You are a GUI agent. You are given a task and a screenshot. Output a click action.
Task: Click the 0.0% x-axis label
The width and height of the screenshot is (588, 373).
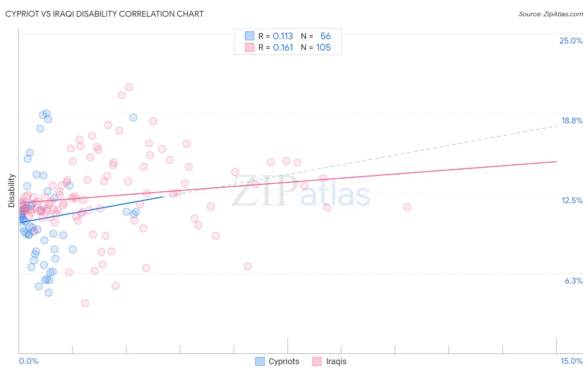pos(28,361)
